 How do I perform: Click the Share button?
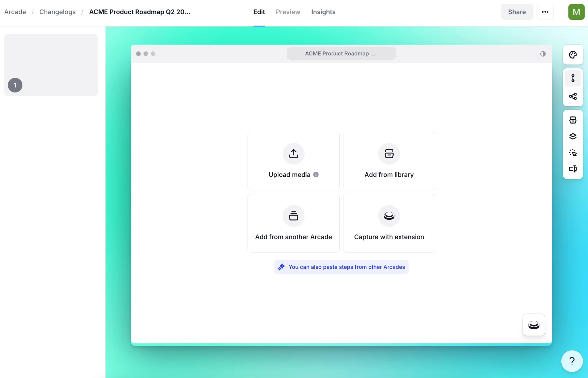[517, 12]
